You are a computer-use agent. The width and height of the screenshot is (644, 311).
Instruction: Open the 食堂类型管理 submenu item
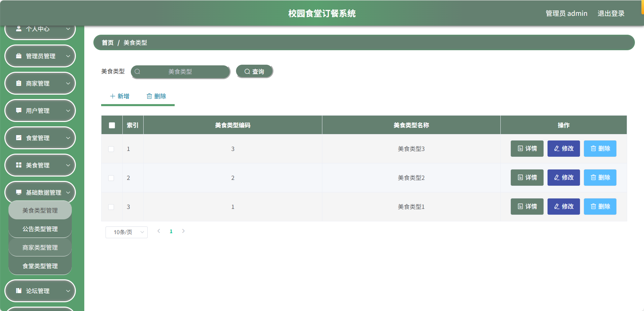tap(40, 266)
